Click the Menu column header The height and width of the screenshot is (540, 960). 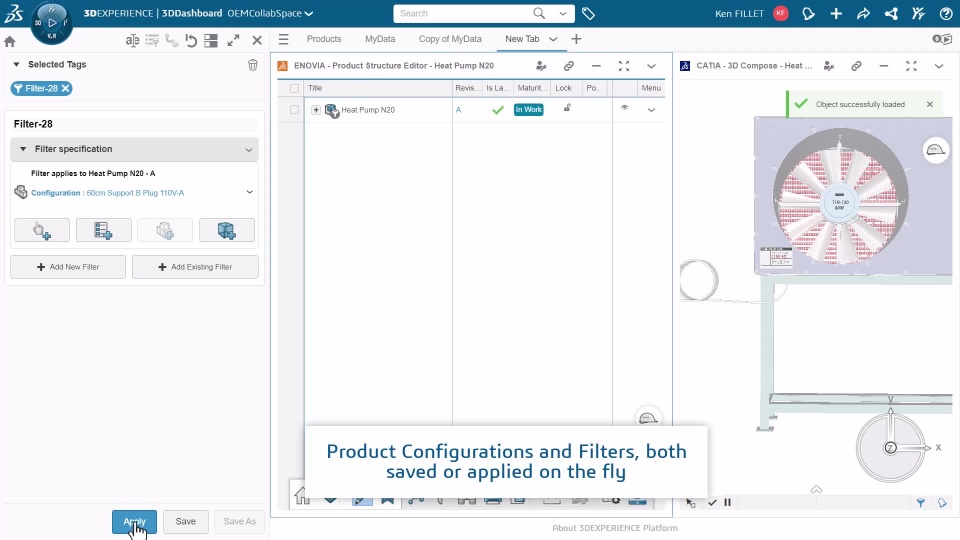(x=651, y=88)
